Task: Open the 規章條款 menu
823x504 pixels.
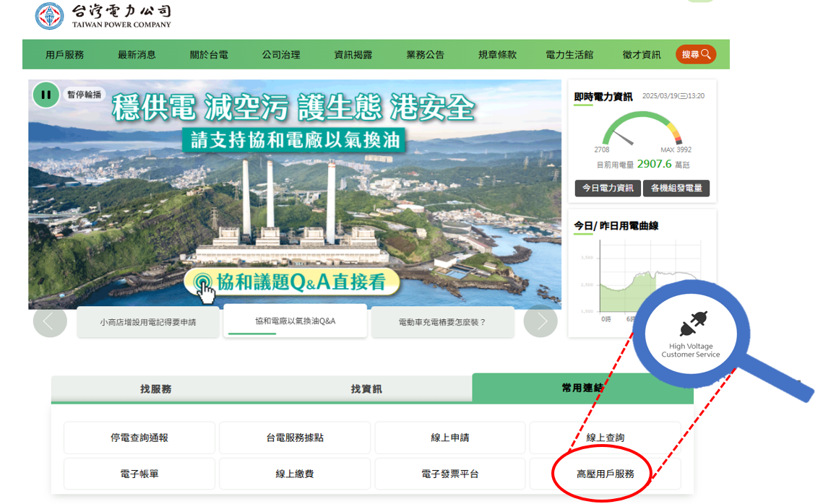Action: pos(498,55)
